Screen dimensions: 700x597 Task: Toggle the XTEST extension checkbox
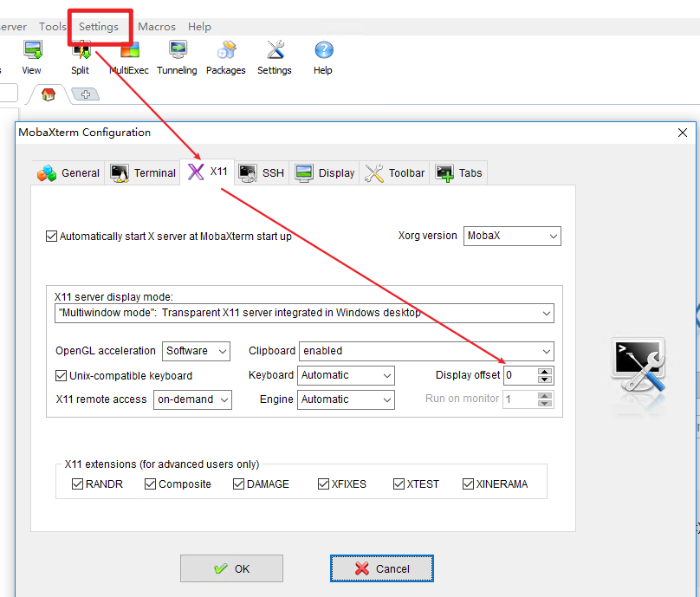click(399, 484)
